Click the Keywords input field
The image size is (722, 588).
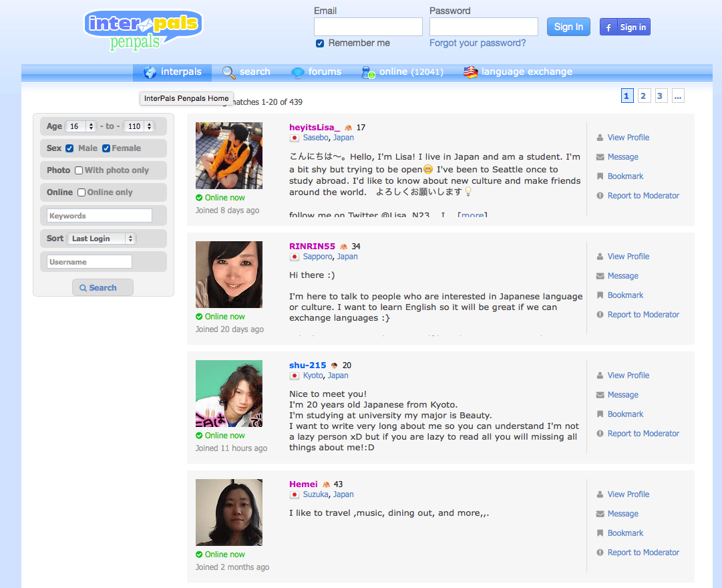pos(100,216)
